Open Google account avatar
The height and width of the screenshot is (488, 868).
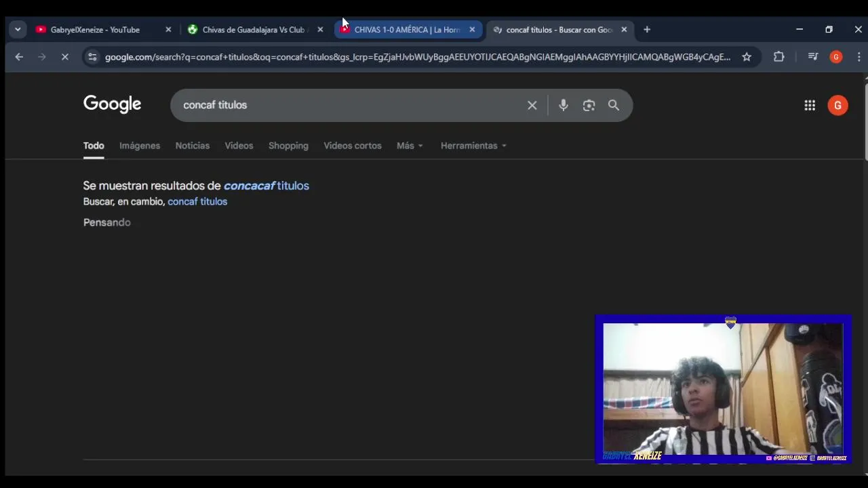coord(837,105)
